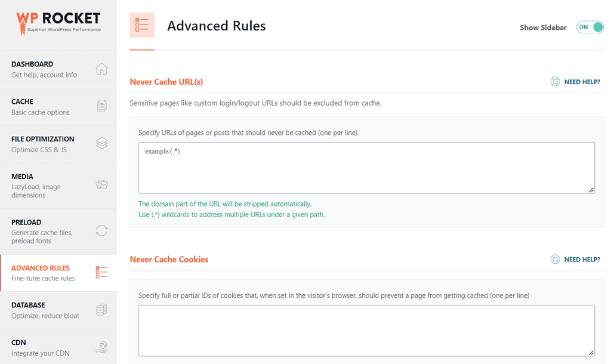
Task: Click the Never Cache Cookies section heading
Action: point(169,260)
